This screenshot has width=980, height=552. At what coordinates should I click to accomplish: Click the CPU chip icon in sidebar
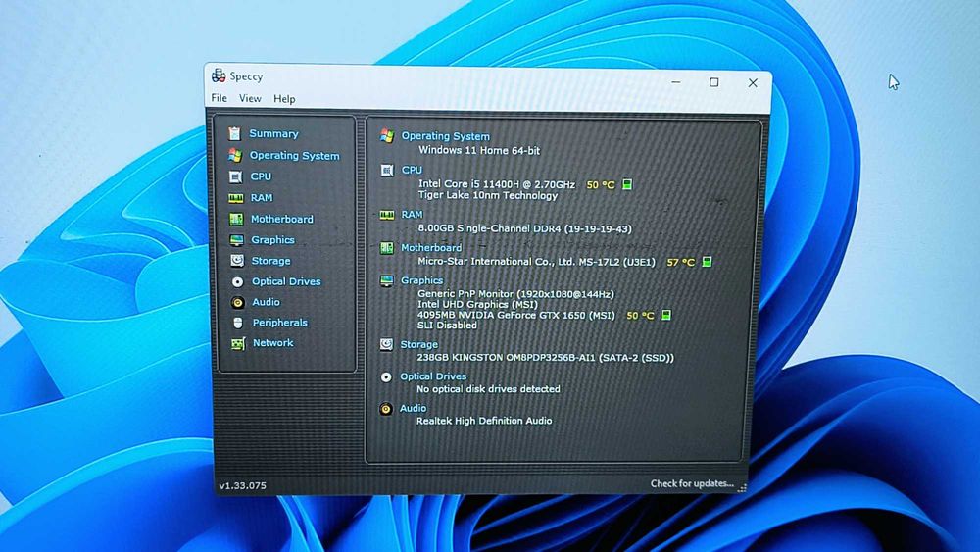pos(235,176)
